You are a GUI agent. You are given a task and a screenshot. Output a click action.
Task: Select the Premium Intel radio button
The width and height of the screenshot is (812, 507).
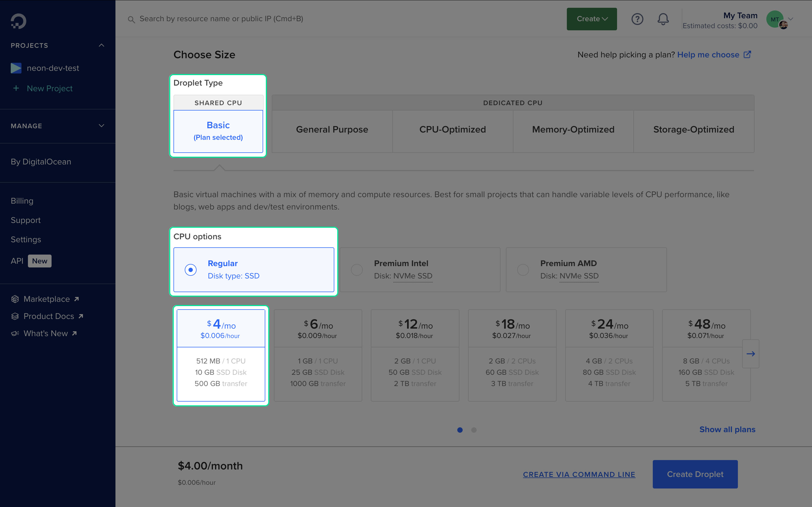pyautogui.click(x=357, y=270)
